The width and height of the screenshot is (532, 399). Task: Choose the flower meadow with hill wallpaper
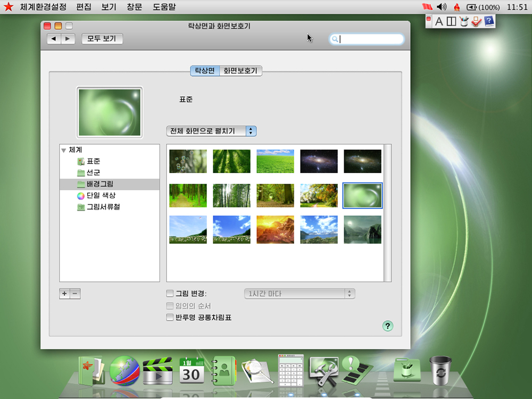pos(188,230)
